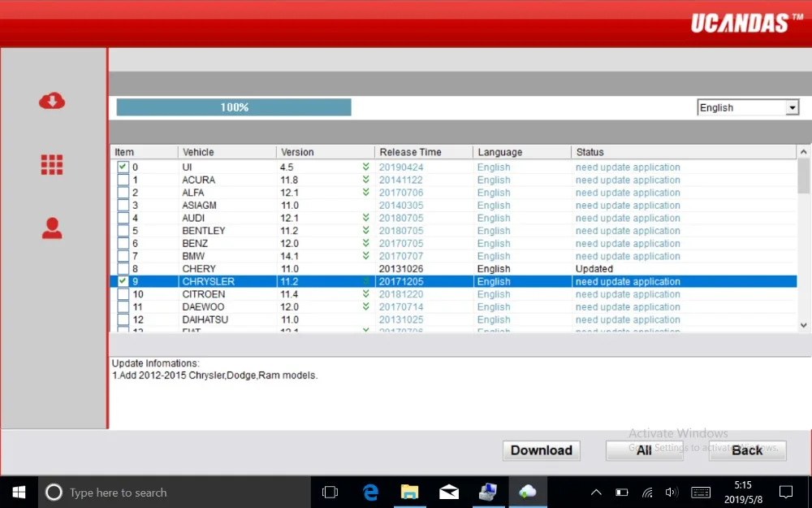Click the All button
Image resolution: width=812 pixels, height=508 pixels.
click(644, 450)
